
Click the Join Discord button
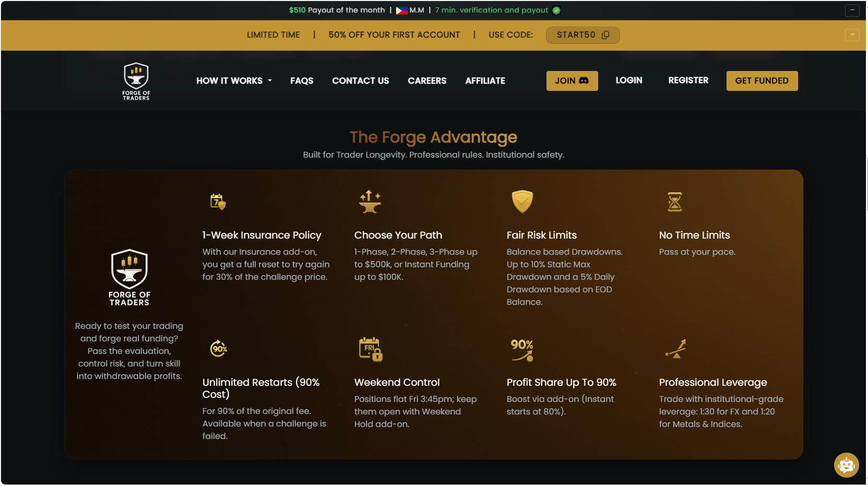[572, 81]
